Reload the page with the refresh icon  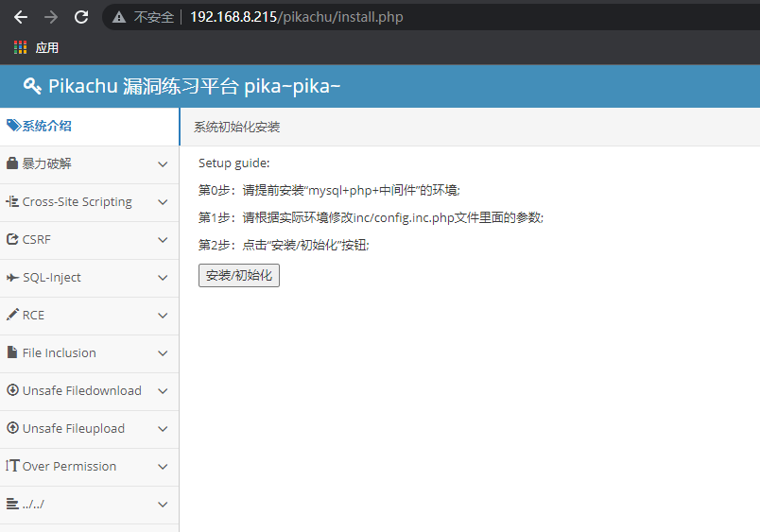click(x=81, y=17)
